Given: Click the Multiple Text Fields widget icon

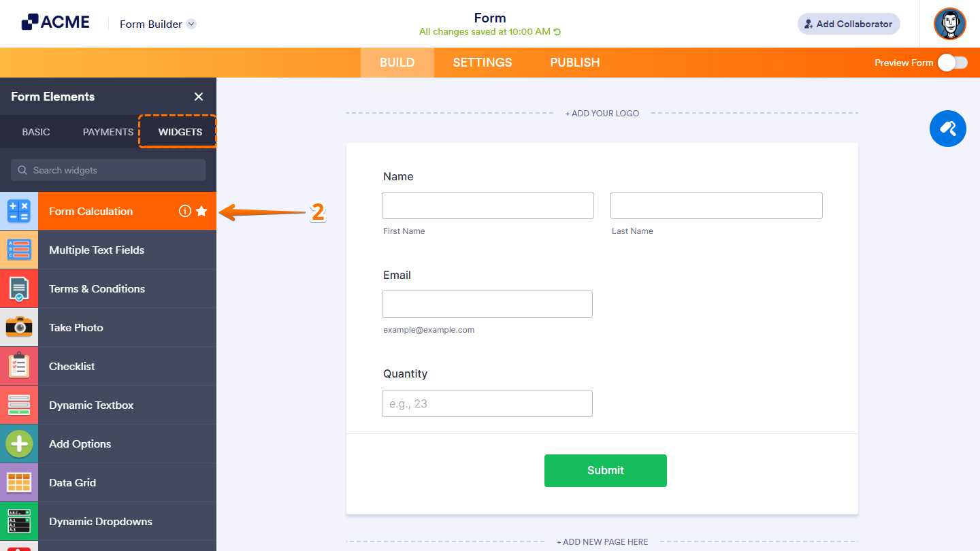Looking at the screenshot, I should pos(19,250).
